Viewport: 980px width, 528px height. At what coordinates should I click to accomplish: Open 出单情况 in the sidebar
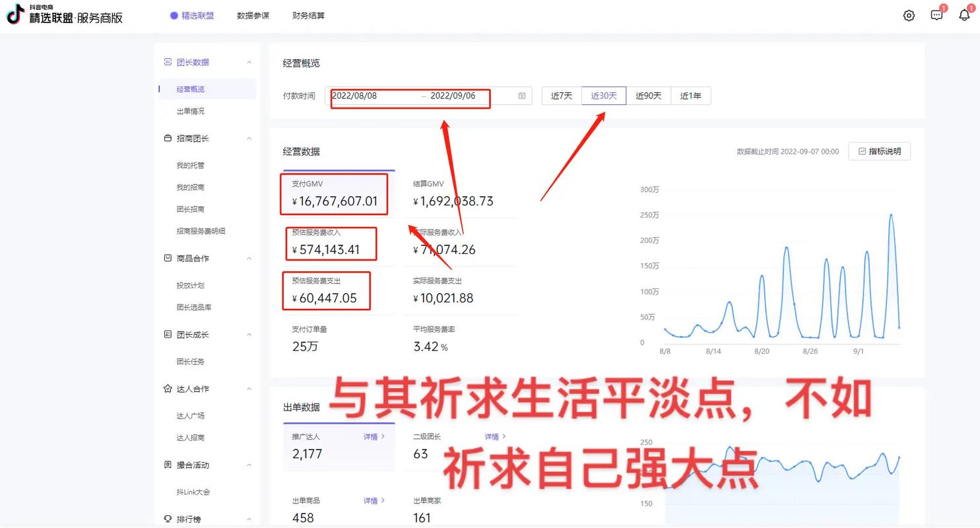pyautogui.click(x=191, y=111)
